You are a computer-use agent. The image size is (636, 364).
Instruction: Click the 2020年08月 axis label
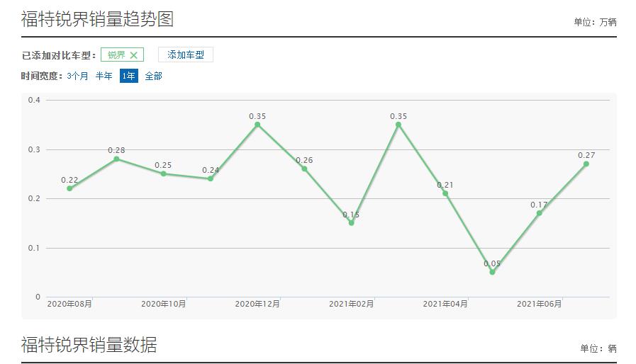[69, 304]
